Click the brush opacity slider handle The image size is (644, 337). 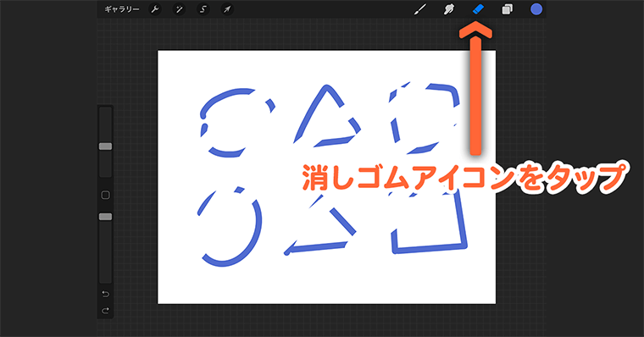pyautogui.click(x=106, y=217)
